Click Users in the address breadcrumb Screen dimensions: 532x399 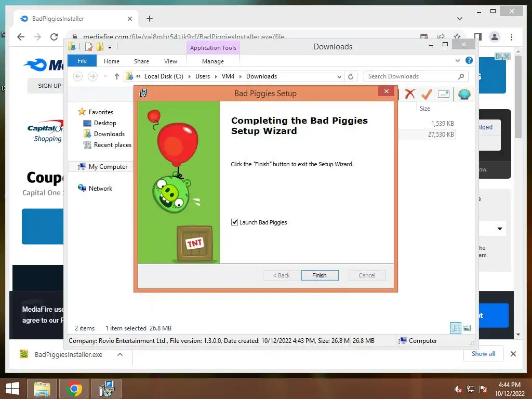(203, 76)
